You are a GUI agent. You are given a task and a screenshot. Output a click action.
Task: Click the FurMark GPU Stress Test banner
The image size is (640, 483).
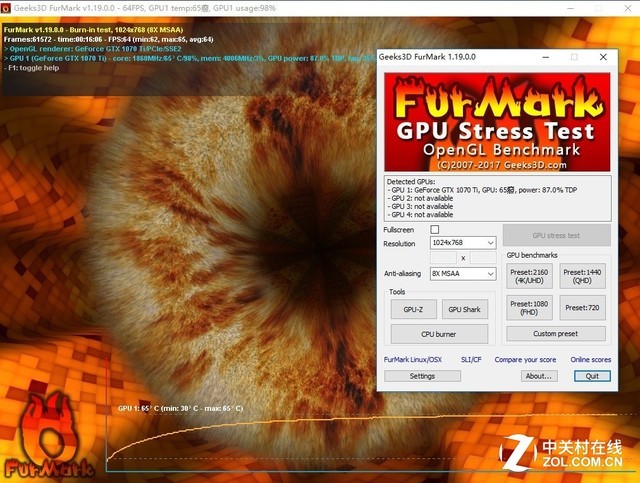tap(497, 122)
